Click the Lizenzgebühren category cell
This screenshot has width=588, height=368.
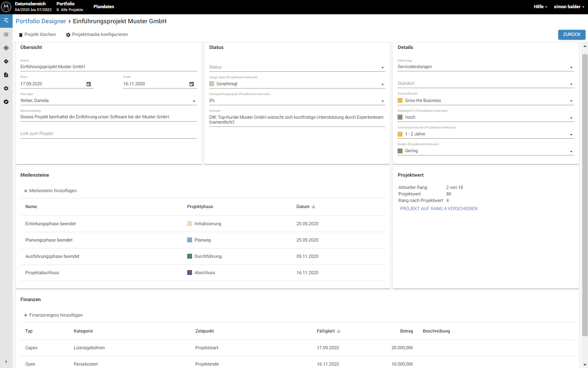89,348
